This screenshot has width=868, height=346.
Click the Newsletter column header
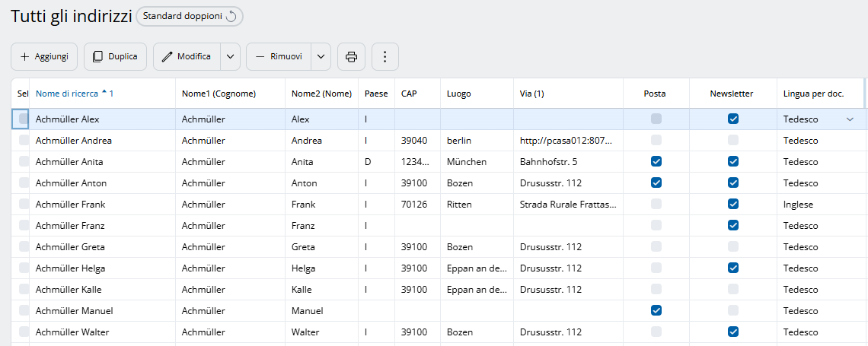[x=731, y=94]
